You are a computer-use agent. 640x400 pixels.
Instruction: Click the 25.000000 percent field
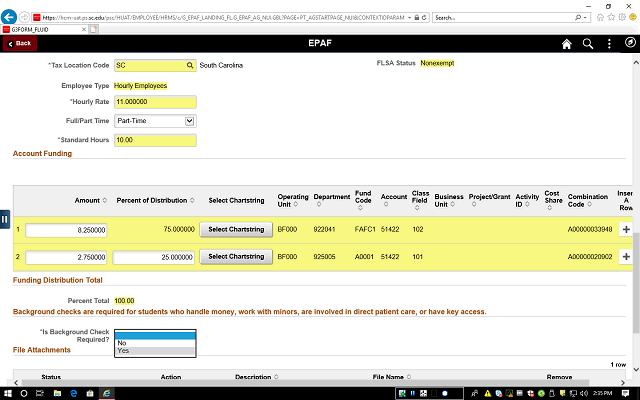click(x=153, y=258)
